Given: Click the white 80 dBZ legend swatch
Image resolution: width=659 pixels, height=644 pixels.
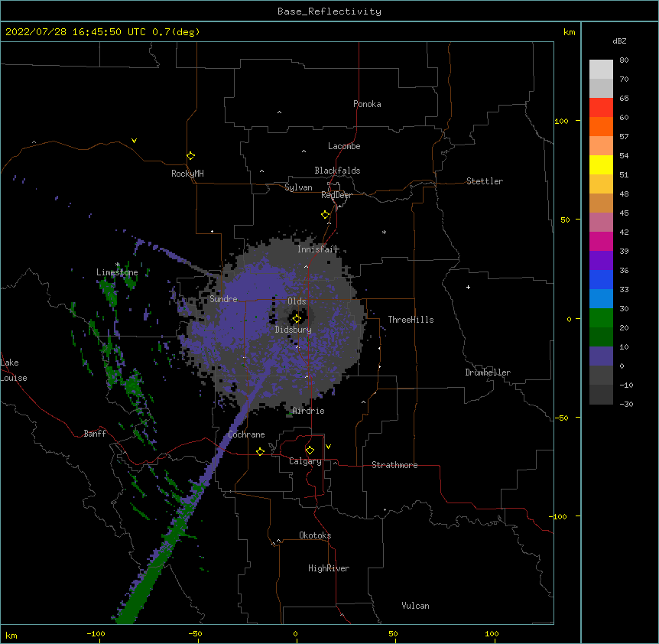Looking at the screenshot, I should (x=601, y=70).
